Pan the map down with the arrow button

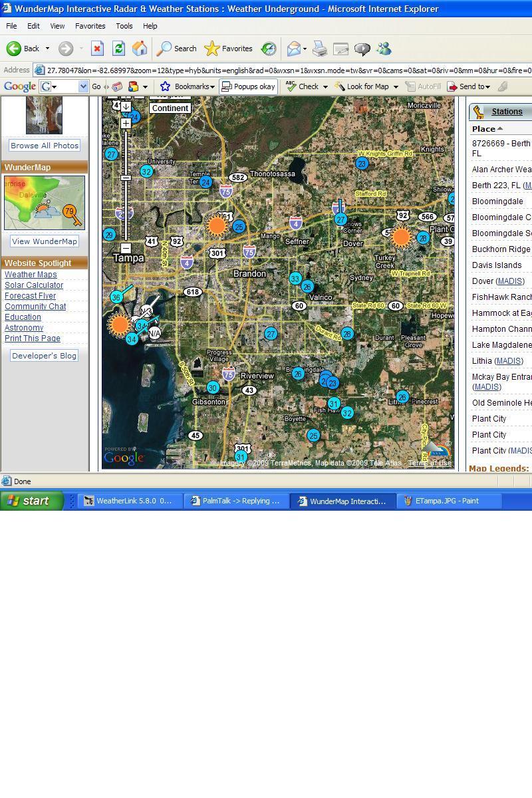pyautogui.click(x=126, y=106)
